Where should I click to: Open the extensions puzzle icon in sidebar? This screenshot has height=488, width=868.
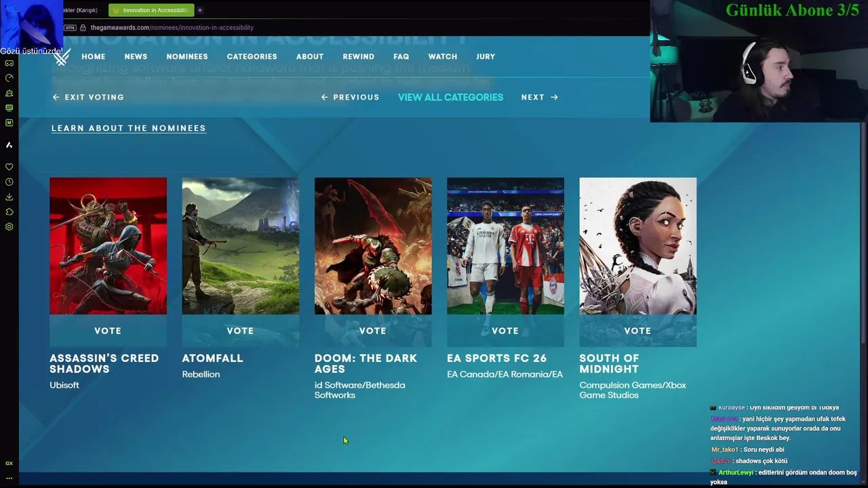(x=9, y=211)
